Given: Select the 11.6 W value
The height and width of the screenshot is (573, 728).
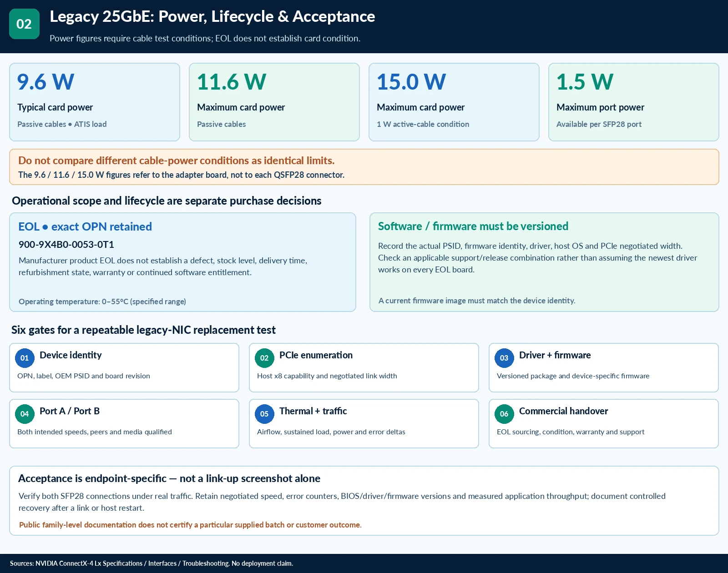Looking at the screenshot, I should click(x=232, y=82).
